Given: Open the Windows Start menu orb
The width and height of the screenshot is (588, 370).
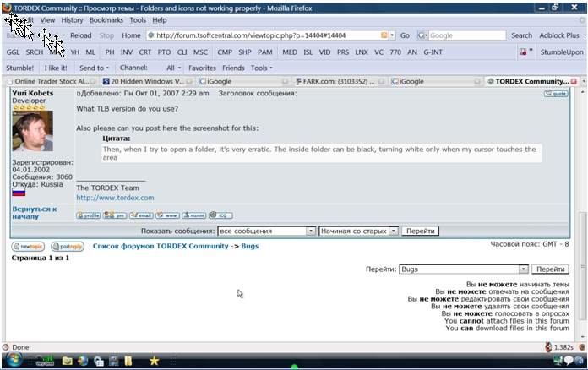Looking at the screenshot, I should point(14,361).
